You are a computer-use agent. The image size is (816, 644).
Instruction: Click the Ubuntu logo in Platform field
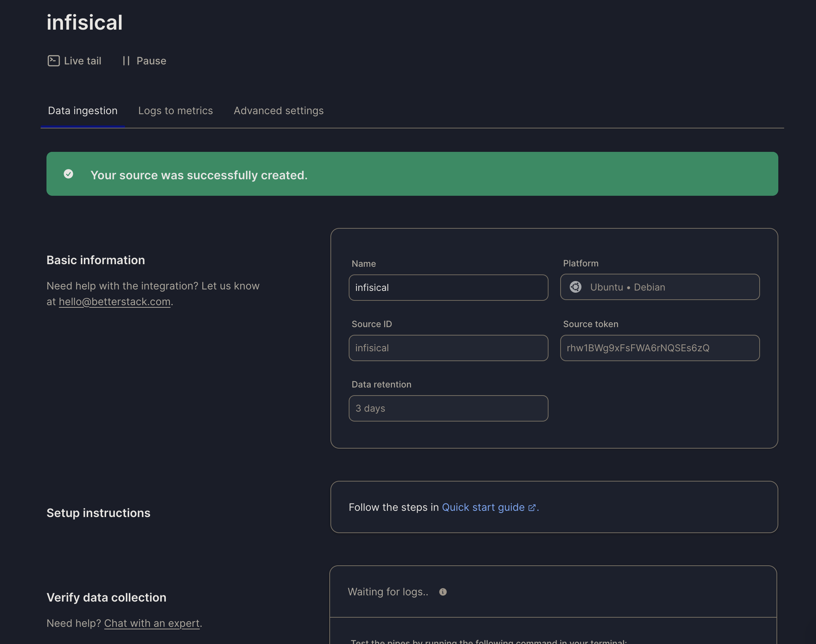click(576, 287)
